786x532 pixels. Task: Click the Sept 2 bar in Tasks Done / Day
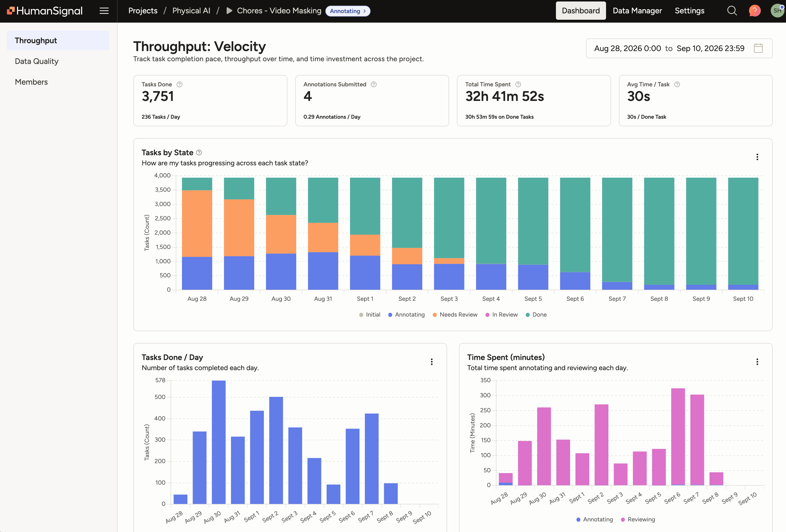276,450
